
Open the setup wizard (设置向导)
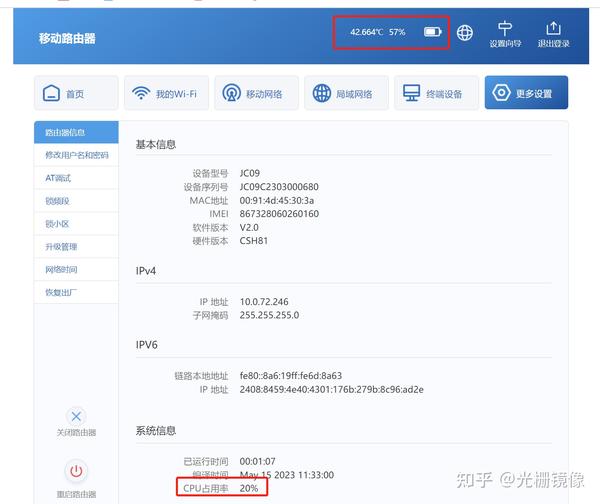(505, 34)
